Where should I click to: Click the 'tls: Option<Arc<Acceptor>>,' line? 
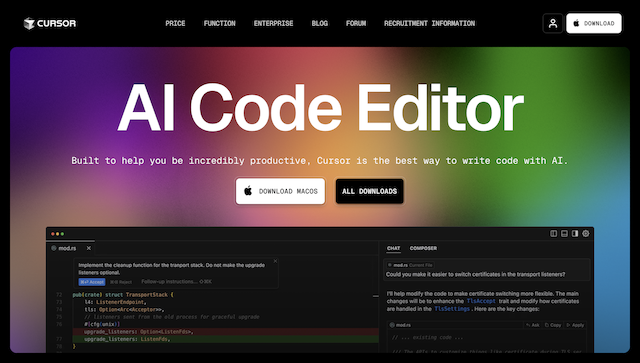124,309
